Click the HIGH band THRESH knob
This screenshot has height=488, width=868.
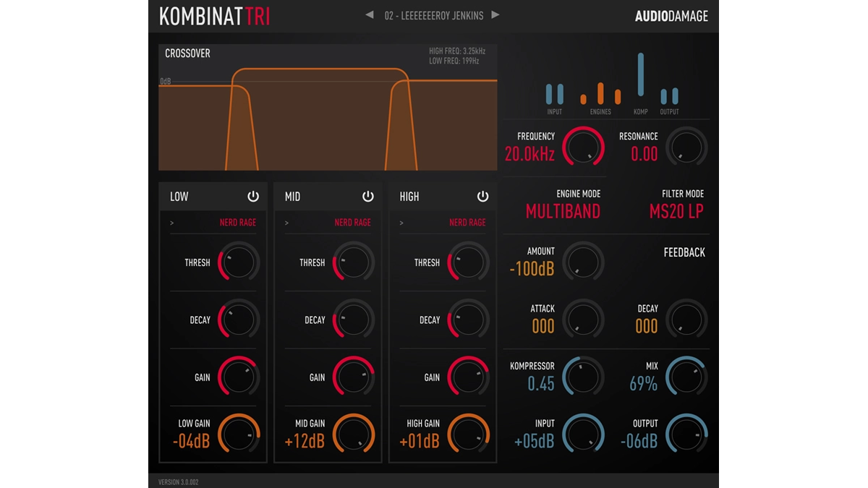tap(469, 262)
